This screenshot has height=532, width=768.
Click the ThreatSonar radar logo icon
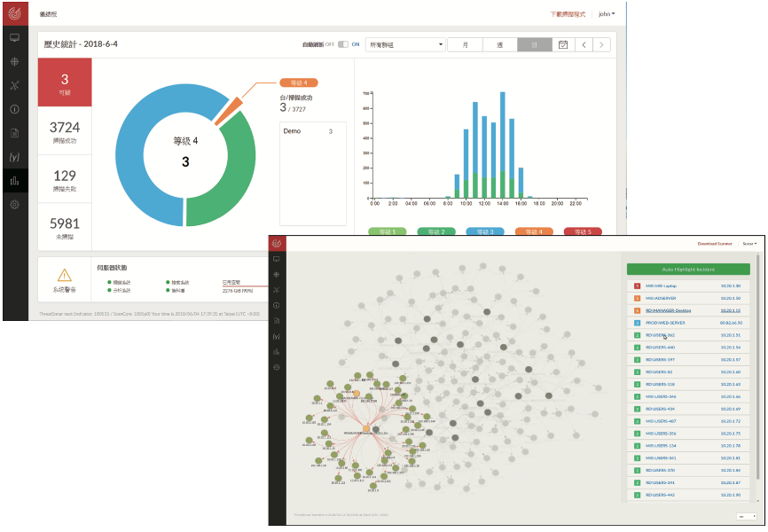click(x=15, y=13)
